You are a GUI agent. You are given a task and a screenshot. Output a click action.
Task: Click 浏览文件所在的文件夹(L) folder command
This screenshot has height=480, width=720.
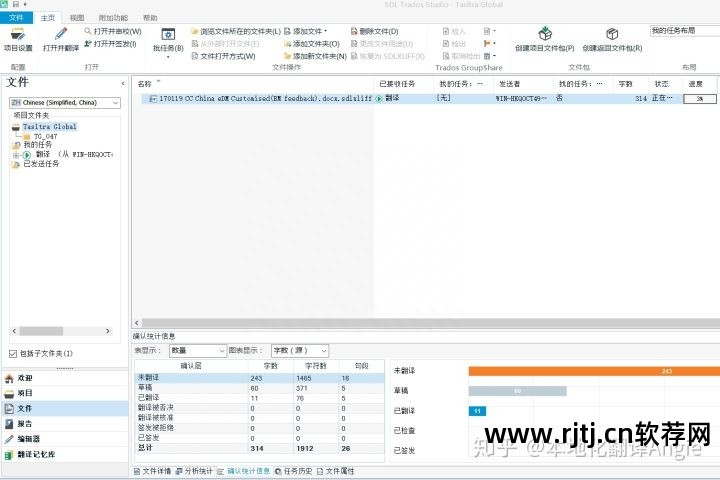tap(236, 31)
